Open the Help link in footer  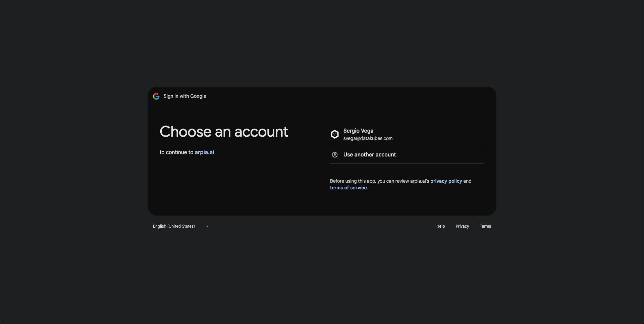click(440, 226)
